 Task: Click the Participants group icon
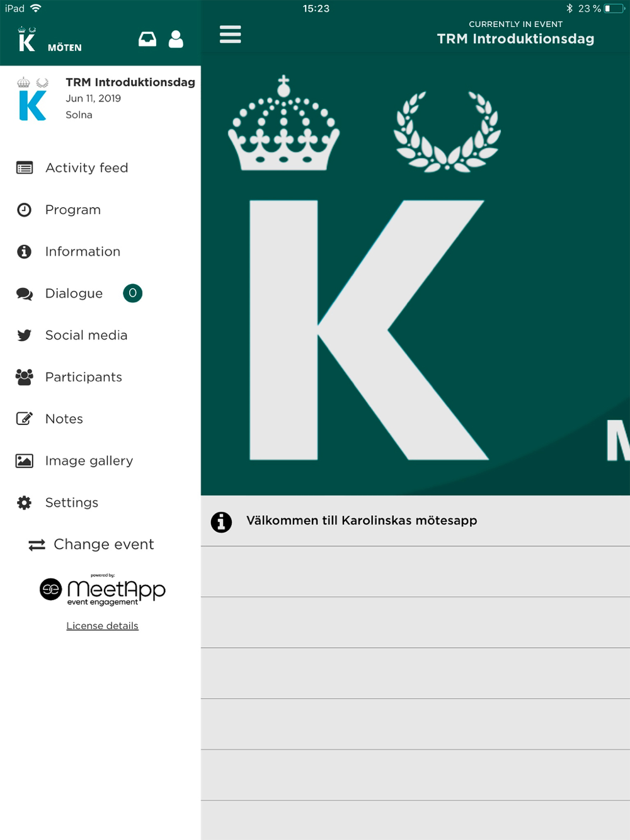point(25,377)
